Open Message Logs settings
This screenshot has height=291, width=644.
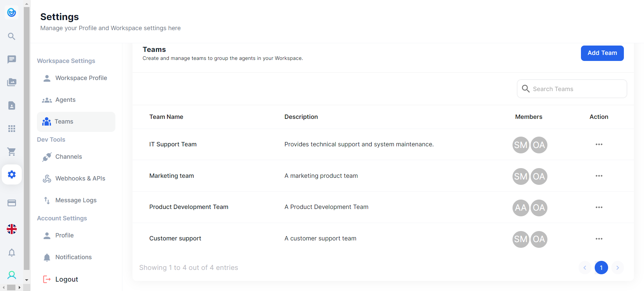pyautogui.click(x=76, y=200)
